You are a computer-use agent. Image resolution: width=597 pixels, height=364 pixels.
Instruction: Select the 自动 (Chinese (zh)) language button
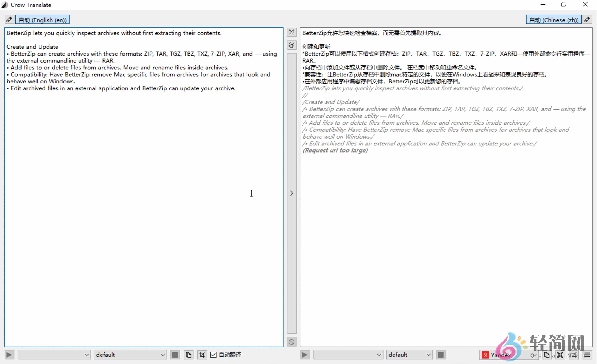tap(554, 20)
